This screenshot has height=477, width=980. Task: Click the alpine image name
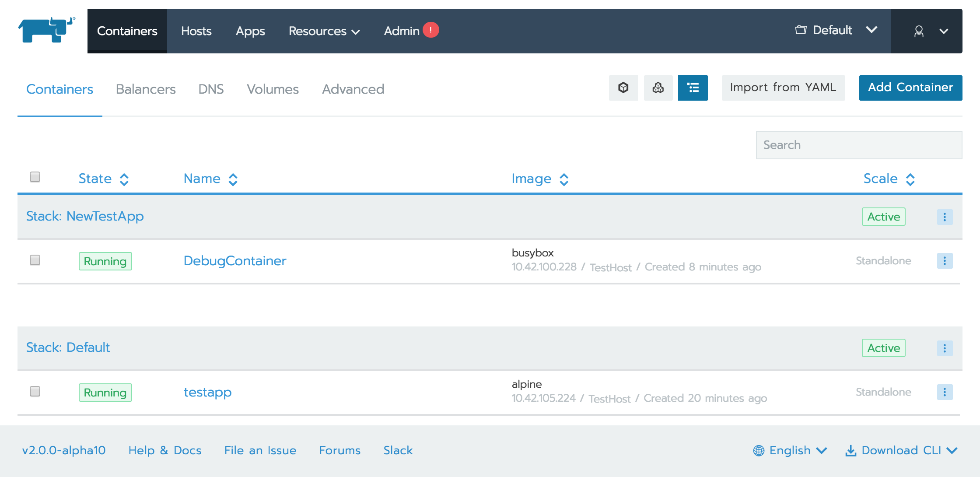pos(527,384)
